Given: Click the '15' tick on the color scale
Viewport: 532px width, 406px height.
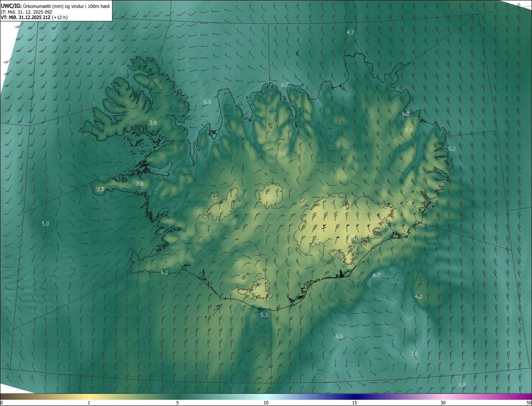Looking at the screenshot, I should tap(355, 403).
